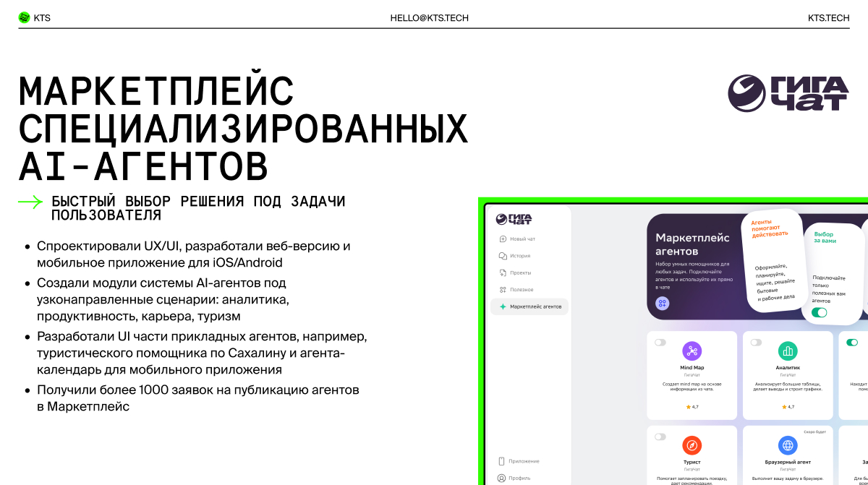Click the apps icon in marketplace banner

pyautogui.click(x=663, y=304)
